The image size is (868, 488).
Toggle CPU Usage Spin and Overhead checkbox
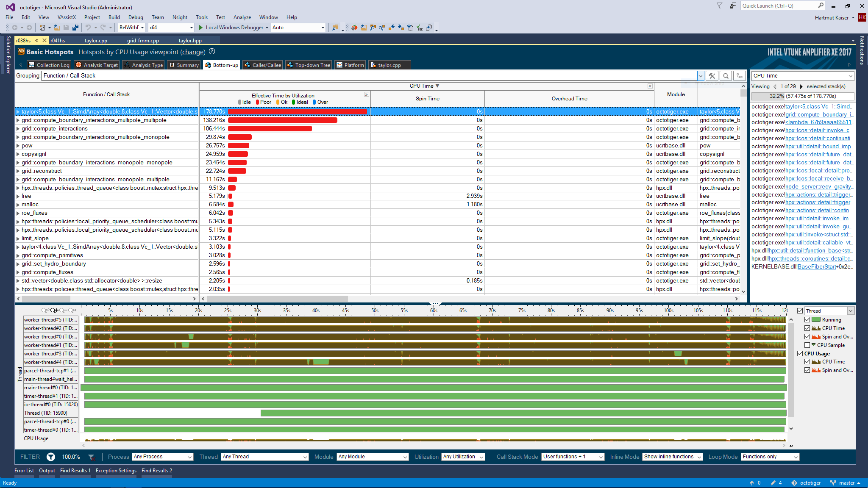click(807, 370)
